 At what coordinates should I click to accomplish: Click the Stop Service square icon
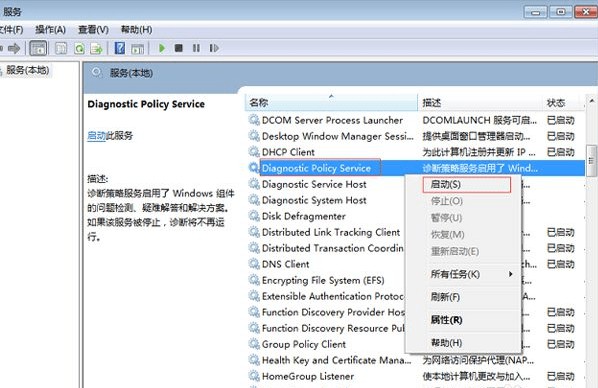[178, 48]
